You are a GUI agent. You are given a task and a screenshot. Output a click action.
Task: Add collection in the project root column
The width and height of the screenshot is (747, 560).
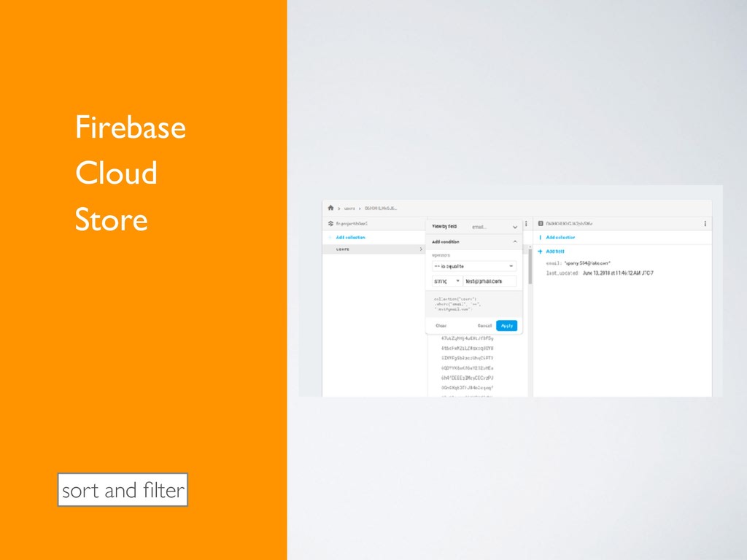point(350,237)
